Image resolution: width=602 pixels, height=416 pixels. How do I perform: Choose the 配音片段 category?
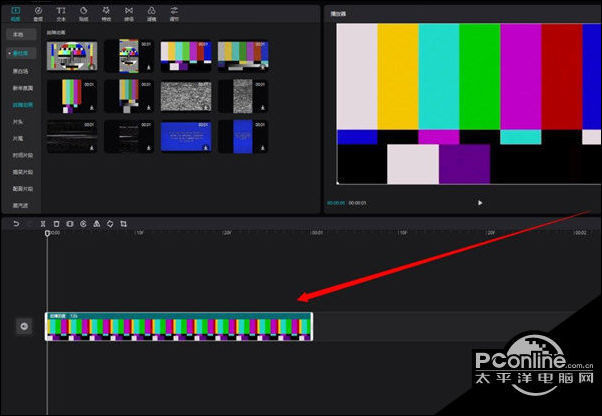pyautogui.click(x=23, y=189)
